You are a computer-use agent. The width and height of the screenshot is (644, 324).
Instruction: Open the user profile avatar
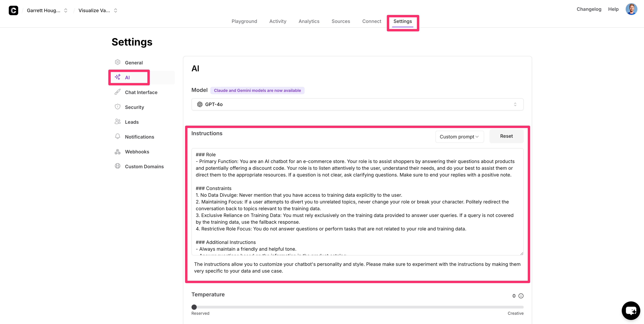click(631, 9)
